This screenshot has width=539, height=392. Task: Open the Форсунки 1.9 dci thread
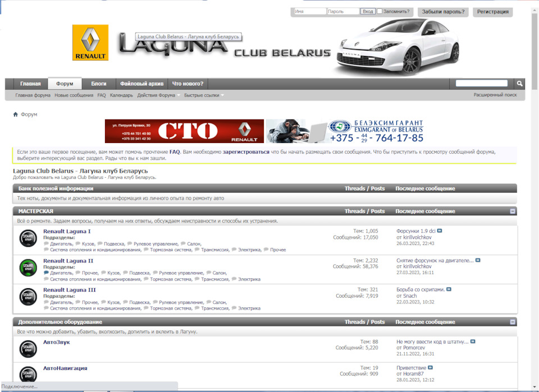pos(416,231)
